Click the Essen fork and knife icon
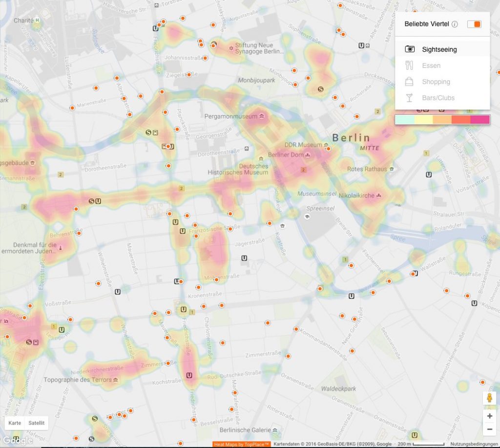 409,65
